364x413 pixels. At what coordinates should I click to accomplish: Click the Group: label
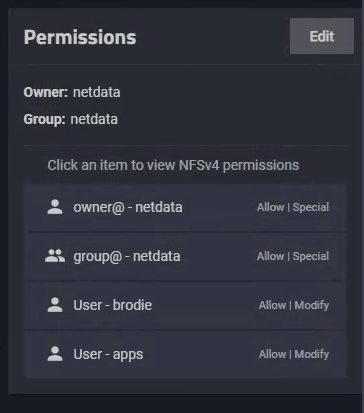[44, 119]
